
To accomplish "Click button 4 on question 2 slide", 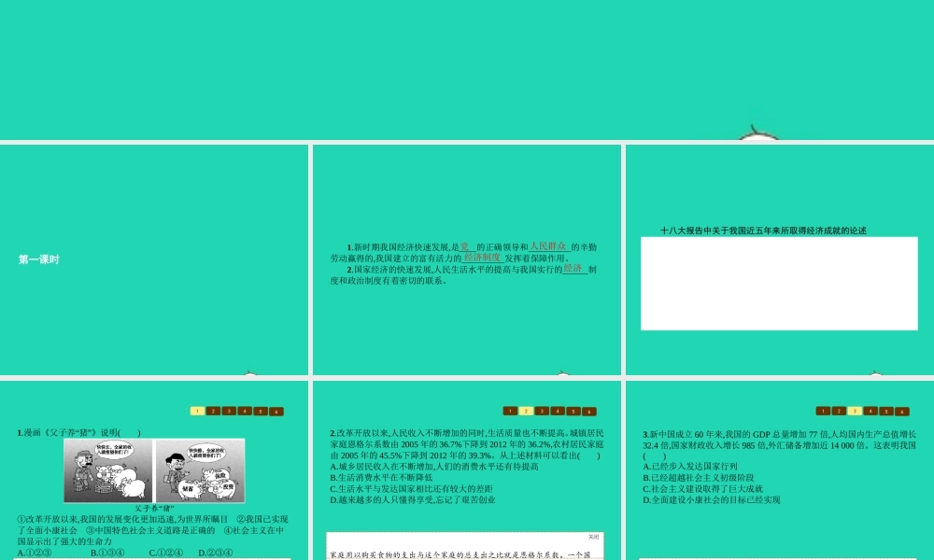I will click(x=558, y=411).
